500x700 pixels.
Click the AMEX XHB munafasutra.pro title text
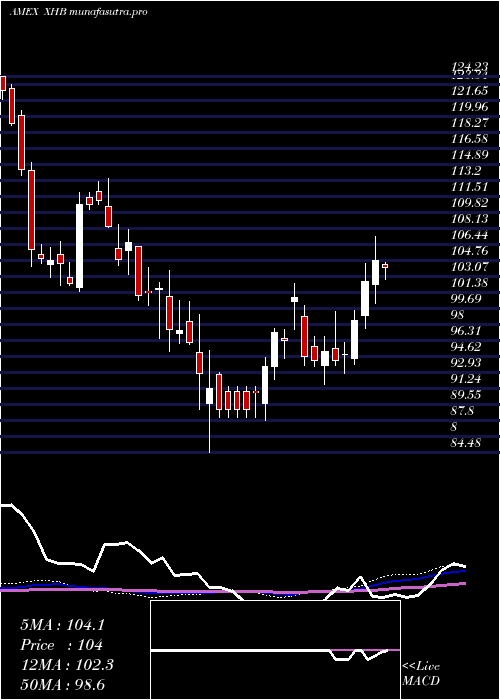[78, 12]
